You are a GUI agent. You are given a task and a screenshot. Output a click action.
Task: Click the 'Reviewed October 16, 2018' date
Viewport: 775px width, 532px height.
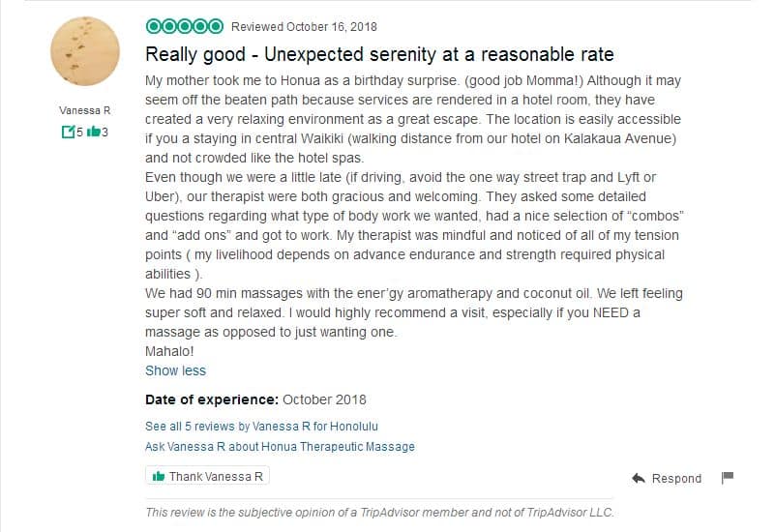pos(304,27)
